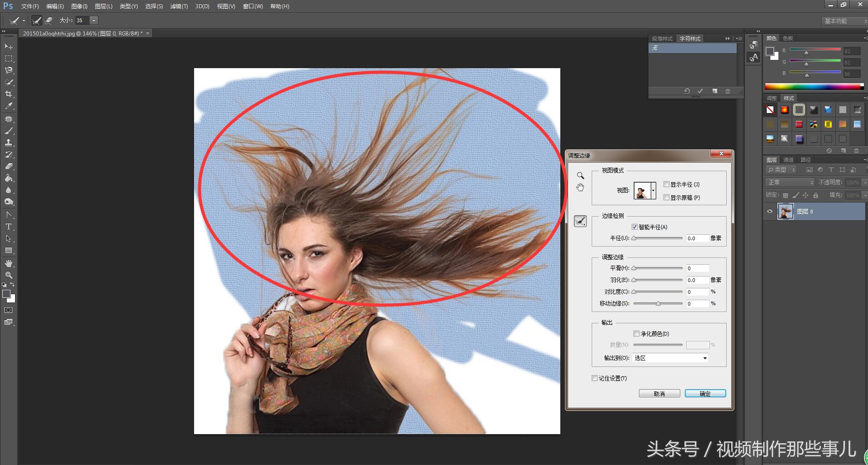Switch to the 通道 tab
The height and width of the screenshot is (465, 868).
tap(788, 160)
